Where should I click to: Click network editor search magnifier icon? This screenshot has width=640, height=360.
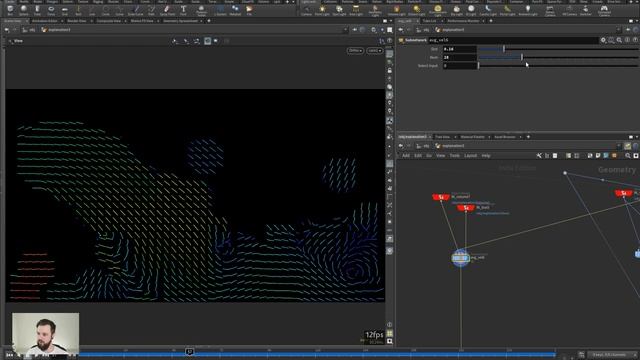pos(628,156)
